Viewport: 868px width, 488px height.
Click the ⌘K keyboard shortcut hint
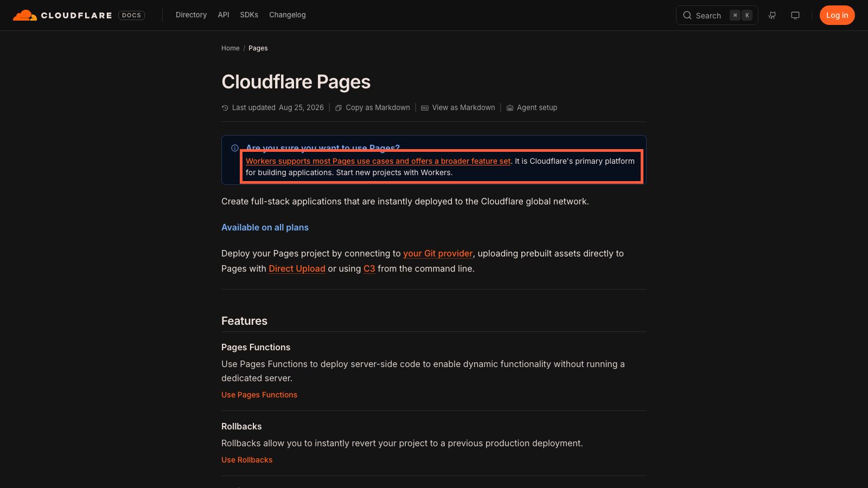pyautogui.click(x=741, y=15)
